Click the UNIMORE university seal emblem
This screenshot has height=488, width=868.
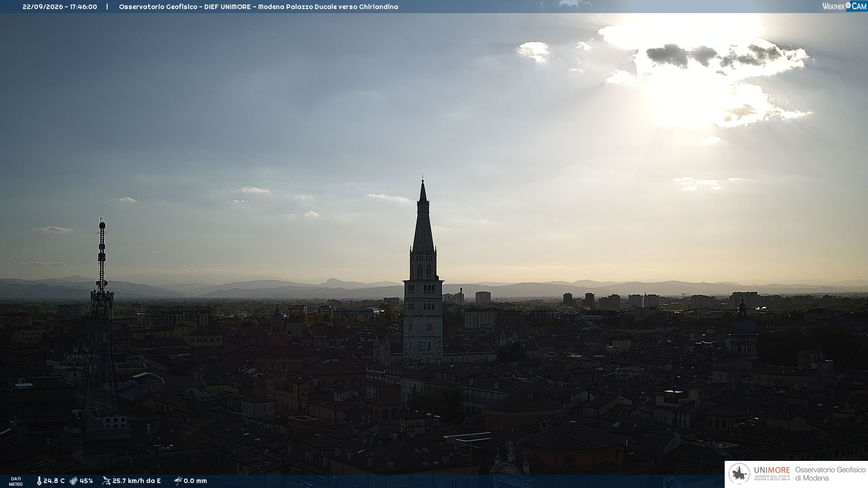click(x=739, y=474)
